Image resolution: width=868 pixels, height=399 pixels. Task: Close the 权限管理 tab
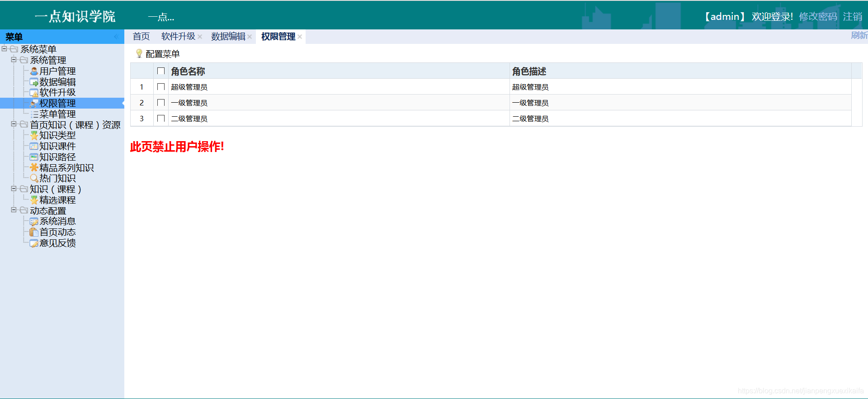[x=300, y=37]
